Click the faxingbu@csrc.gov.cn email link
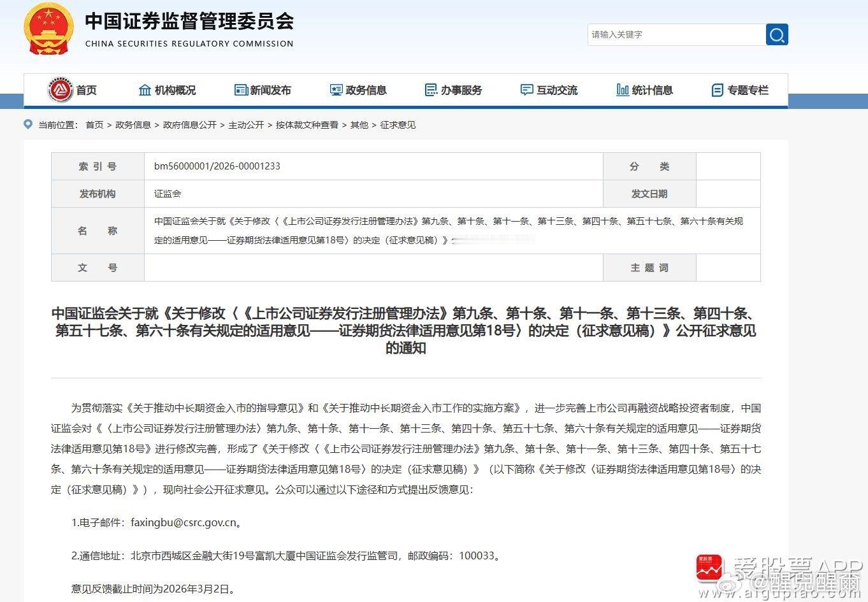This screenshot has width=868, height=602. (185, 522)
